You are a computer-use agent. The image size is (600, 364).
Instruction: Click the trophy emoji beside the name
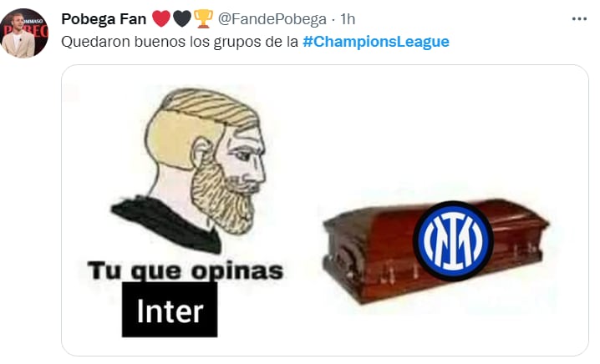[x=203, y=18]
